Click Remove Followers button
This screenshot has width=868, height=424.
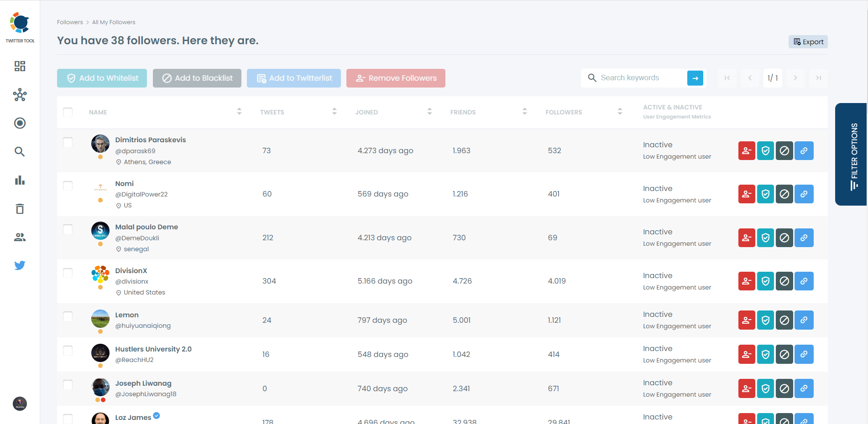396,78
